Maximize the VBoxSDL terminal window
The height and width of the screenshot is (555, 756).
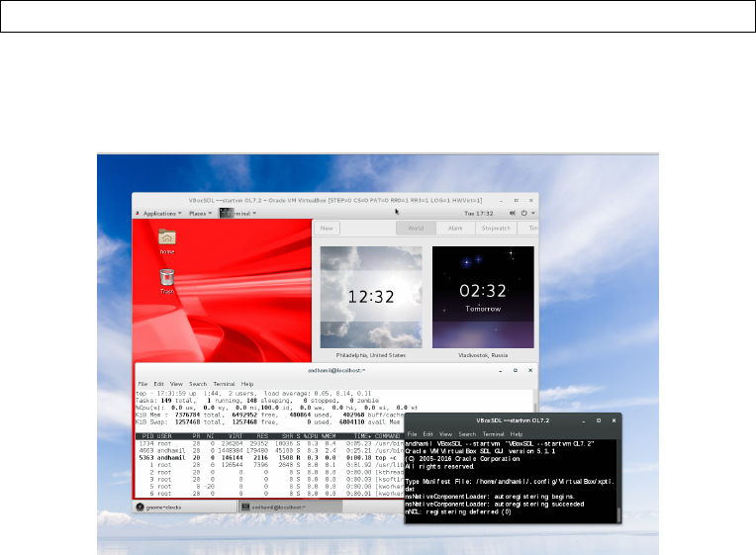[x=599, y=421]
